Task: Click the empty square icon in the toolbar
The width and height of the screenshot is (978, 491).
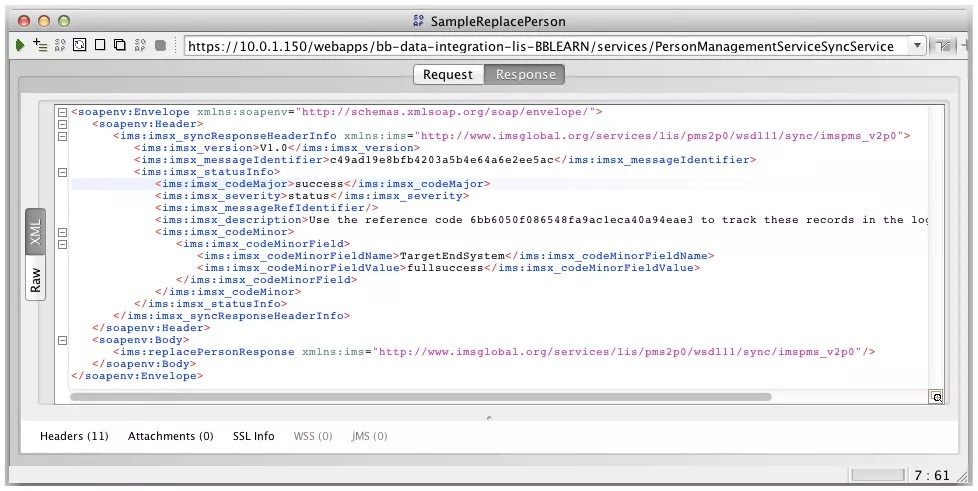Action: 100,45
